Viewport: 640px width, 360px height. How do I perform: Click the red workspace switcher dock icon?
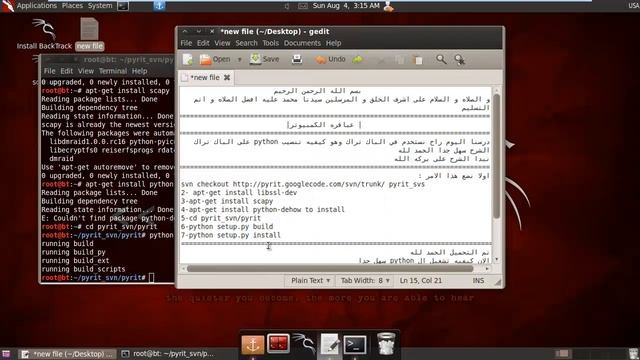point(278,344)
